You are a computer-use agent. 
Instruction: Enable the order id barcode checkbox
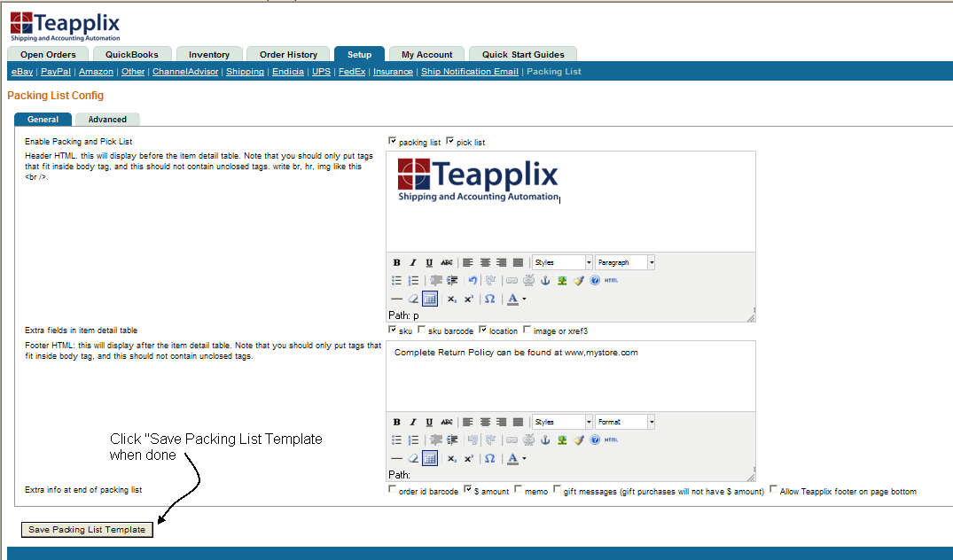pos(392,489)
